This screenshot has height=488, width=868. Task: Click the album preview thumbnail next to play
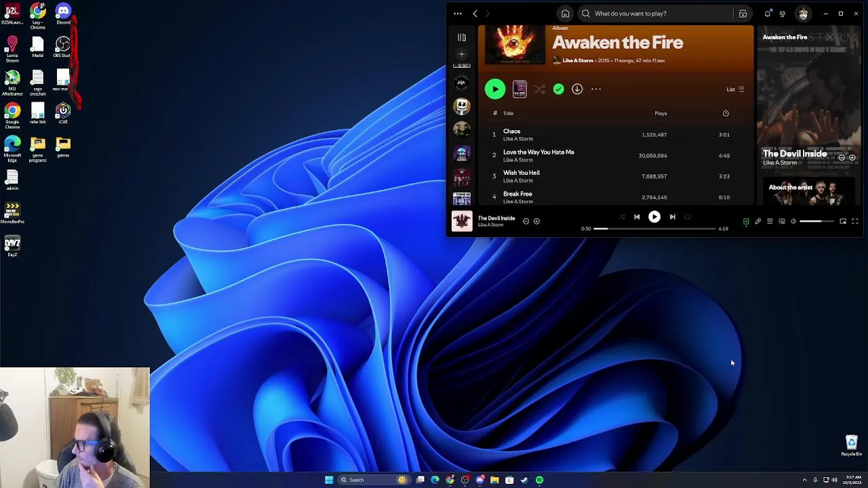[x=519, y=89]
